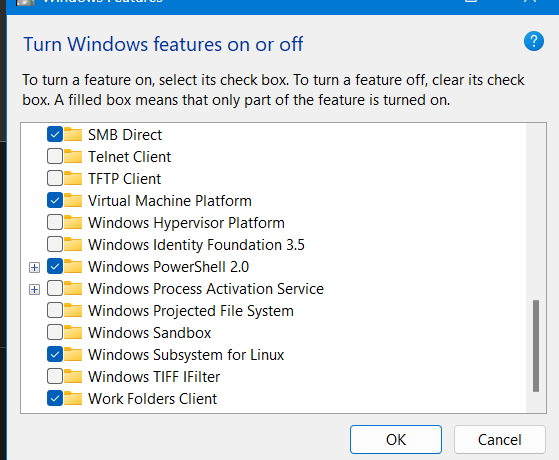Screen dimensions: 559x460
Task: Enable the Windows Sandbox checkbox
Action: click(55, 332)
